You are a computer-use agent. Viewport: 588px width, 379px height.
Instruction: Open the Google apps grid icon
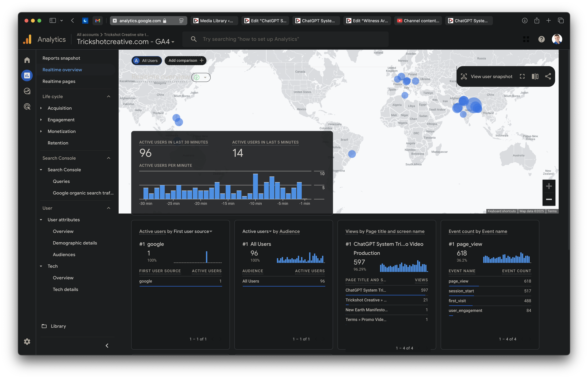[526, 39]
